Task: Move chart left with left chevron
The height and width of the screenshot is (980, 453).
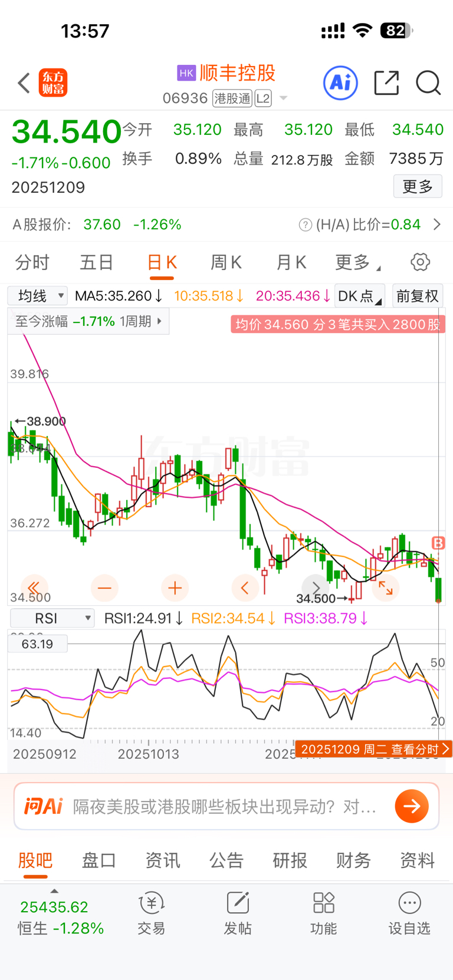Action: coord(245,588)
